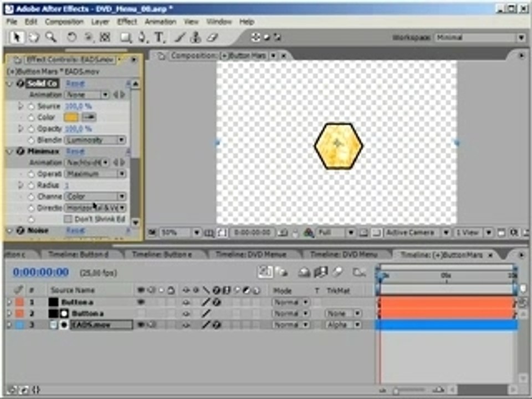
Task: Toggle stopwatch for Color property
Action: pos(31,117)
